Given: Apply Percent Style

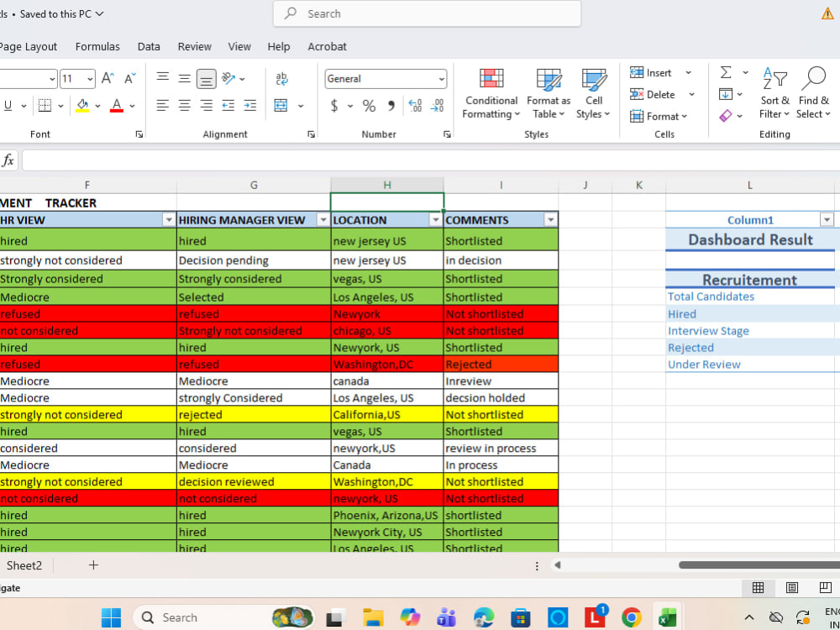Looking at the screenshot, I should 369,106.
